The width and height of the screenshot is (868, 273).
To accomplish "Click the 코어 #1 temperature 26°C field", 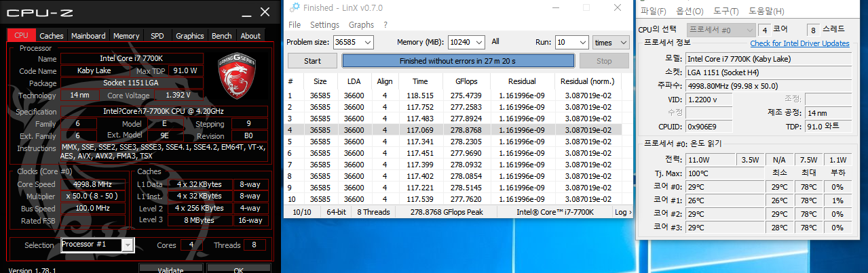I will [725, 200].
